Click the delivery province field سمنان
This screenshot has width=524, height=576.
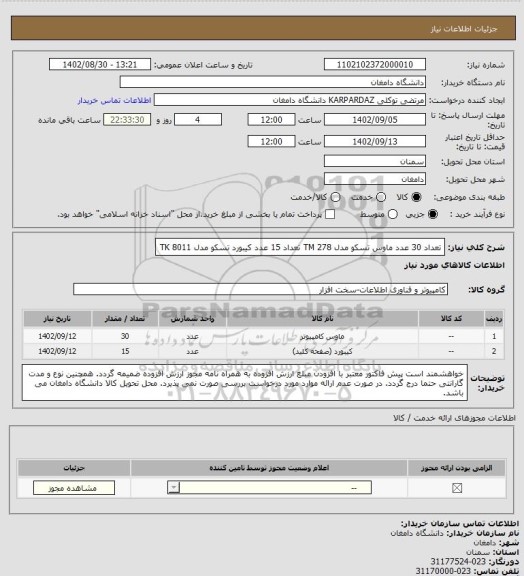(375, 161)
